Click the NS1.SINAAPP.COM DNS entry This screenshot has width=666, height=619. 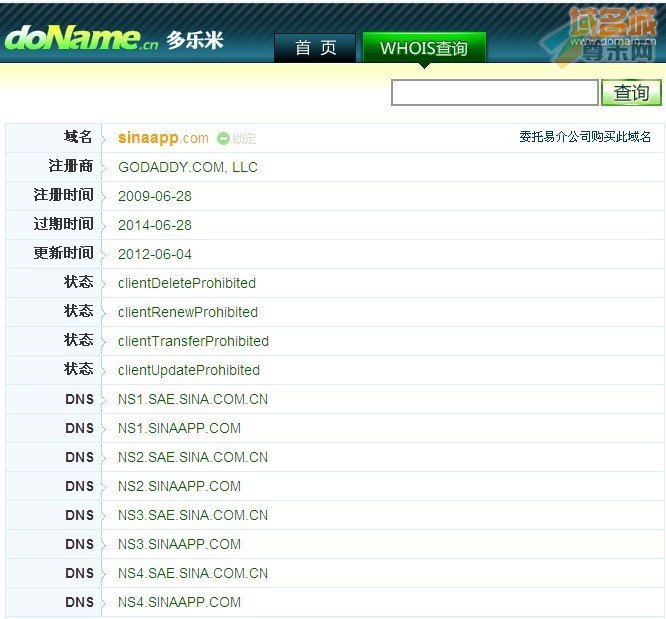(179, 428)
